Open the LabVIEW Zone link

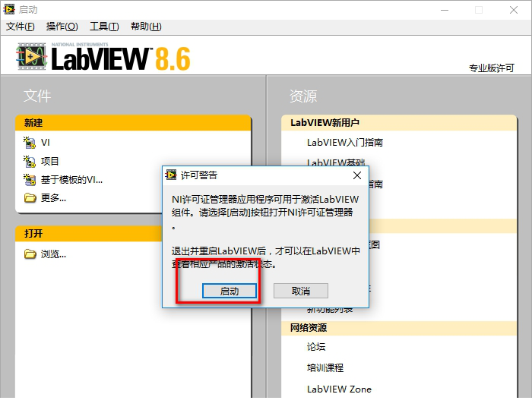pyautogui.click(x=339, y=389)
